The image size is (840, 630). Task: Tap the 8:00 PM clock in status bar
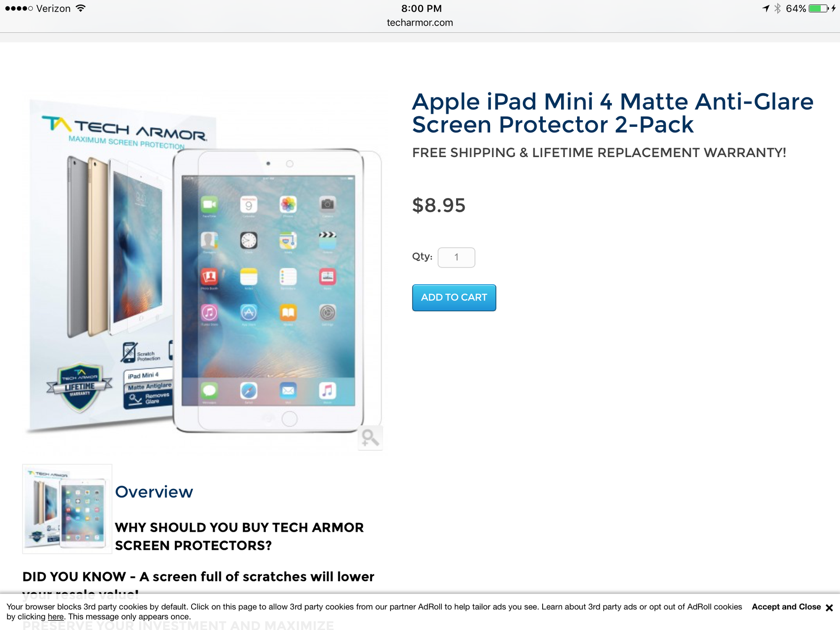click(421, 8)
